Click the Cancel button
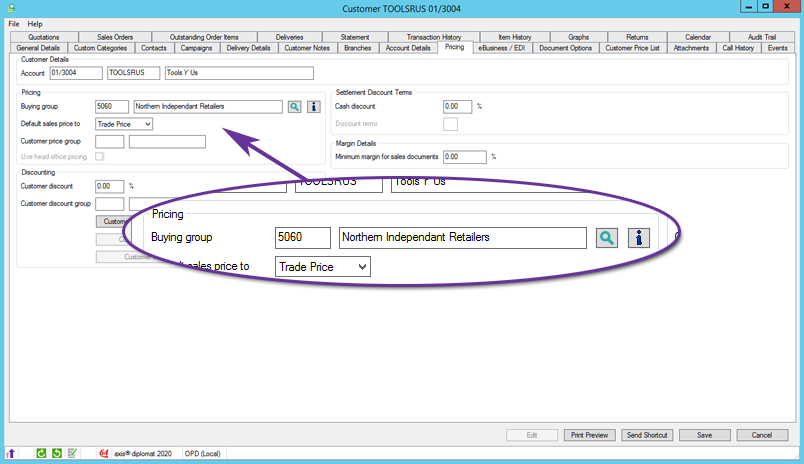Screen dimensions: 804x464 pyautogui.click(x=762, y=435)
